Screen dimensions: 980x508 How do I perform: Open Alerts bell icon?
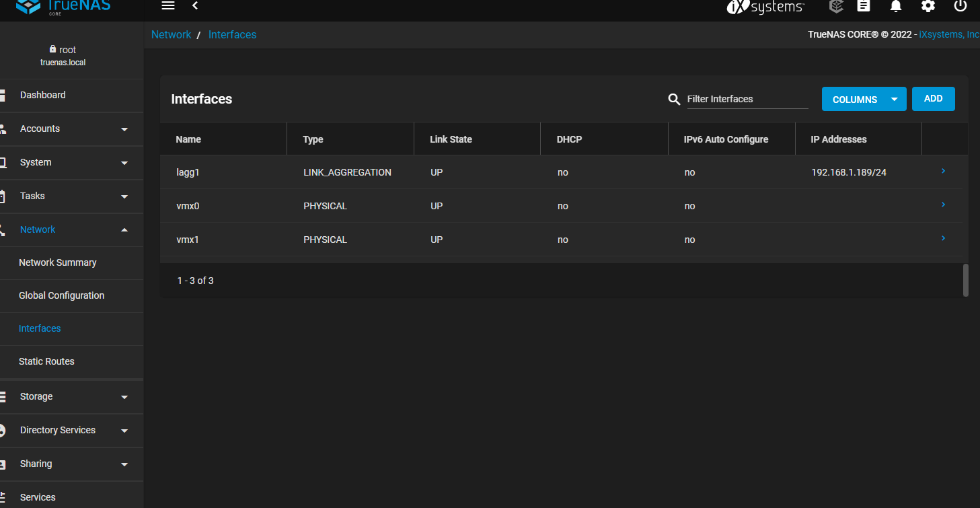pyautogui.click(x=896, y=6)
